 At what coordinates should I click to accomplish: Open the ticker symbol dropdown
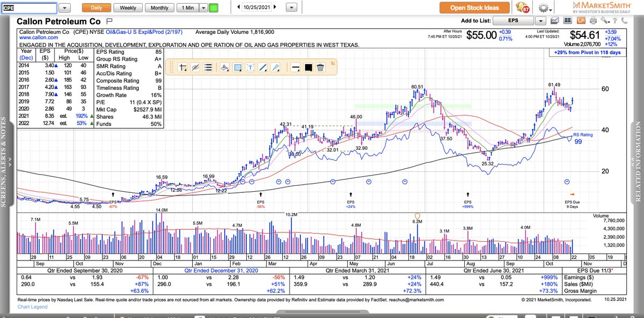point(65,8)
